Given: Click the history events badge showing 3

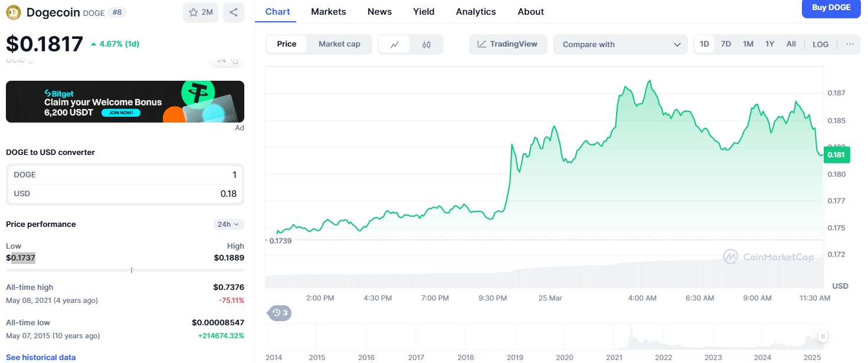Looking at the screenshot, I should (280, 313).
